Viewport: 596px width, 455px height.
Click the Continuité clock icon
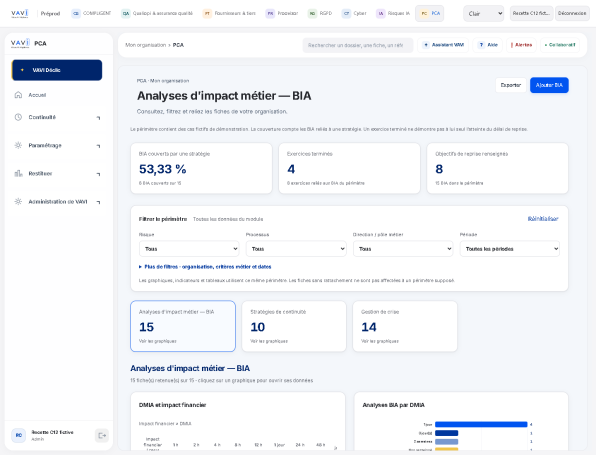[x=18, y=117]
